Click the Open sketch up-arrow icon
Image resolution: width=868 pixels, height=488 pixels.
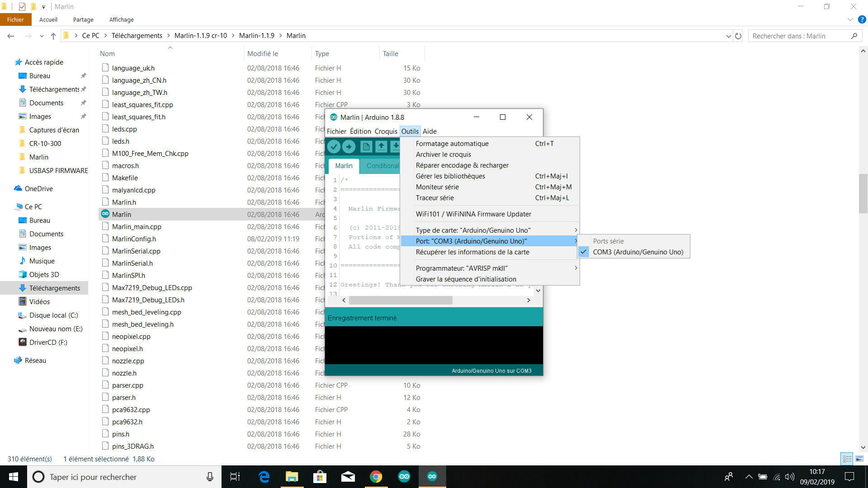click(381, 146)
